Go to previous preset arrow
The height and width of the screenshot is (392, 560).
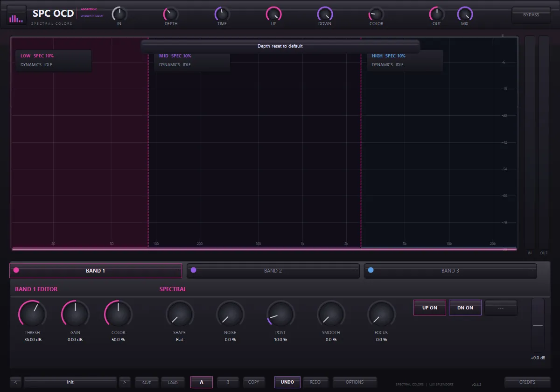pos(15,382)
